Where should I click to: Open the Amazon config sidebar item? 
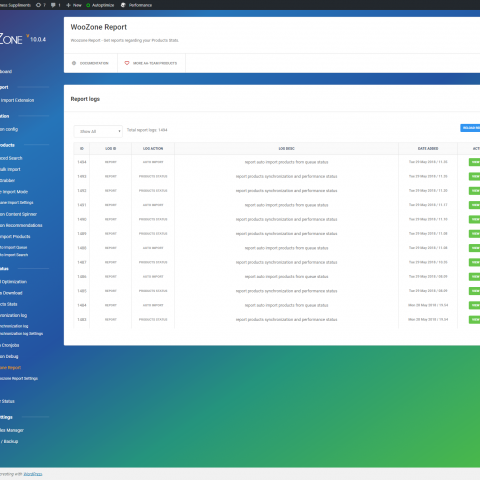[x=9, y=129]
